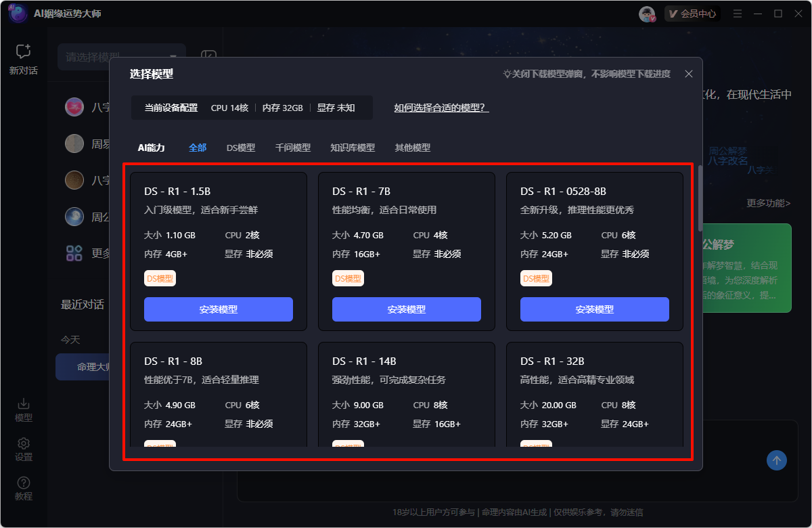Image resolution: width=812 pixels, height=528 pixels.
Task: Click the blue send arrow button
Action: (x=776, y=461)
